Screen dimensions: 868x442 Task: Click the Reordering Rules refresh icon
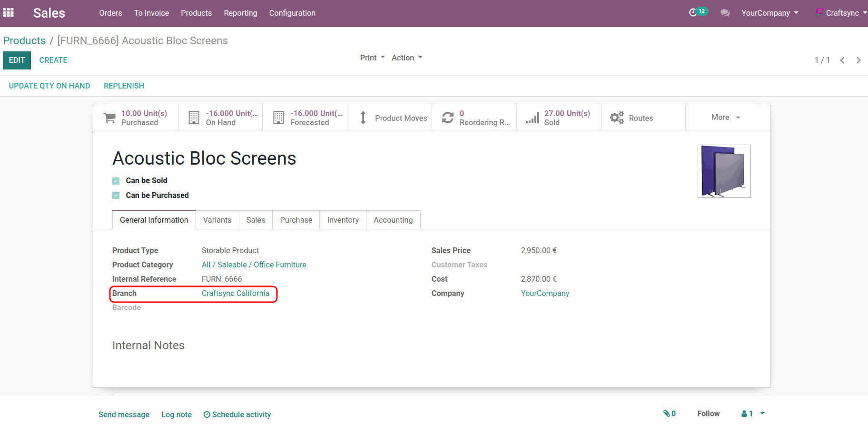[x=448, y=118]
